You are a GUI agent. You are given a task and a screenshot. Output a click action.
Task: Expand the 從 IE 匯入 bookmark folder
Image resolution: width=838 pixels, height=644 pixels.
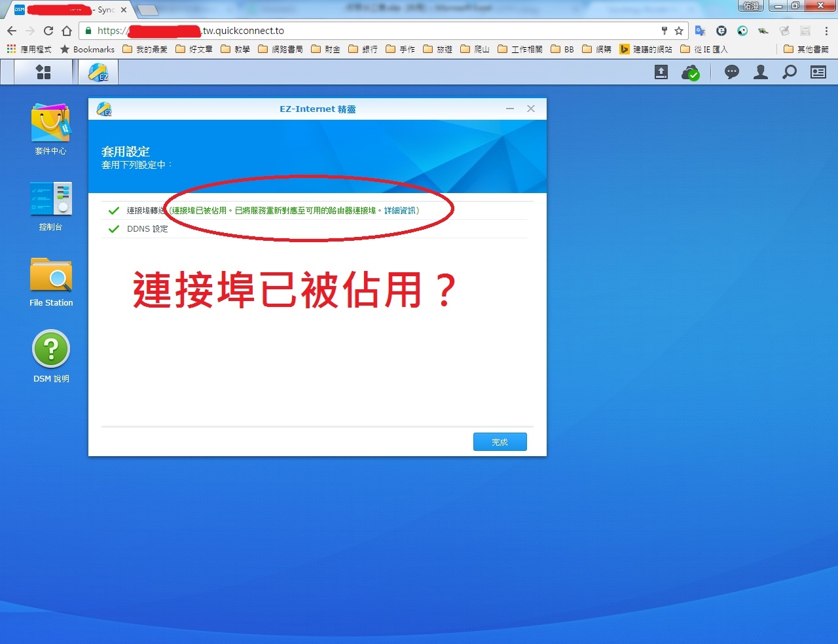click(704, 49)
